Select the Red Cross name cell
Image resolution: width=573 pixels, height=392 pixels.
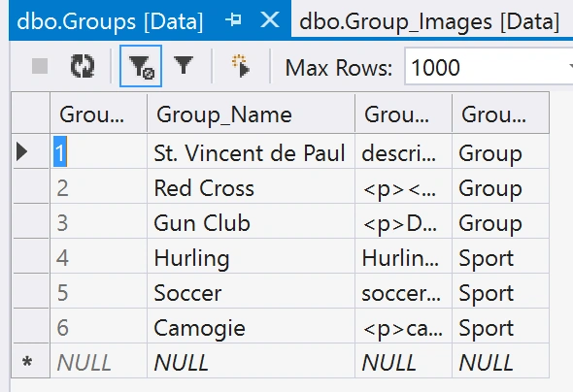pyautogui.click(x=251, y=186)
